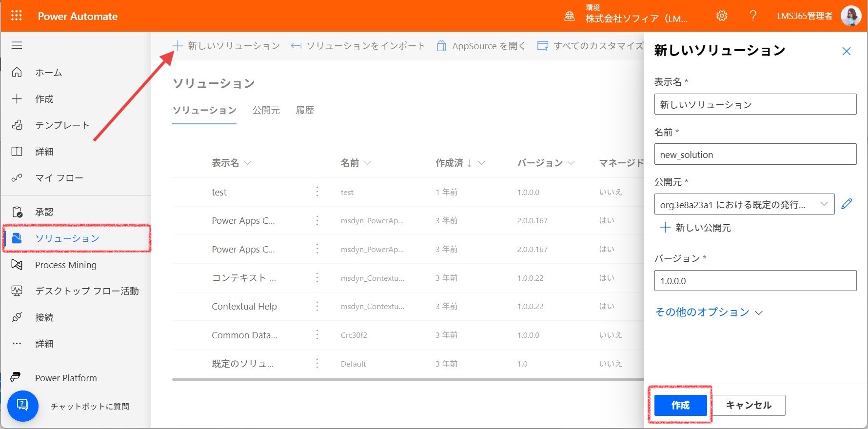
Task: Open デスクトップ フロー活動 in the sidebar
Action: [x=87, y=291]
